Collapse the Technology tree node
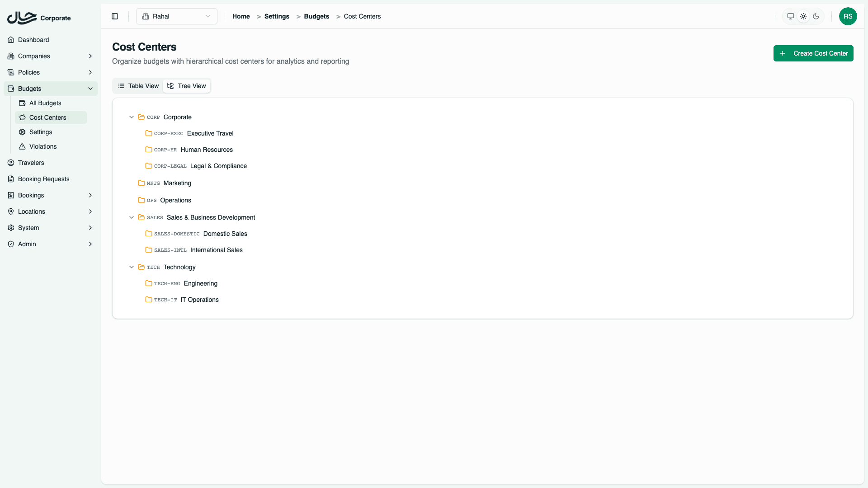The width and height of the screenshot is (868, 488). point(132,267)
